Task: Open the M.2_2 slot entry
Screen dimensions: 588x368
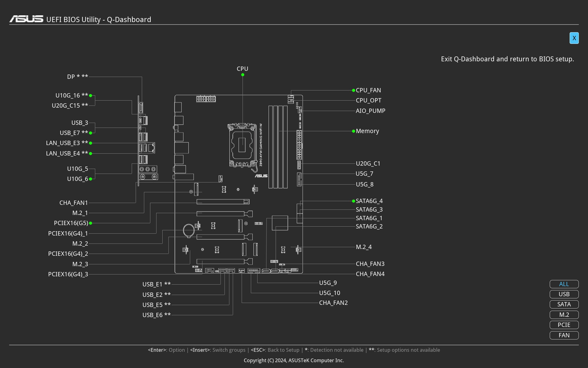Action: click(80, 243)
